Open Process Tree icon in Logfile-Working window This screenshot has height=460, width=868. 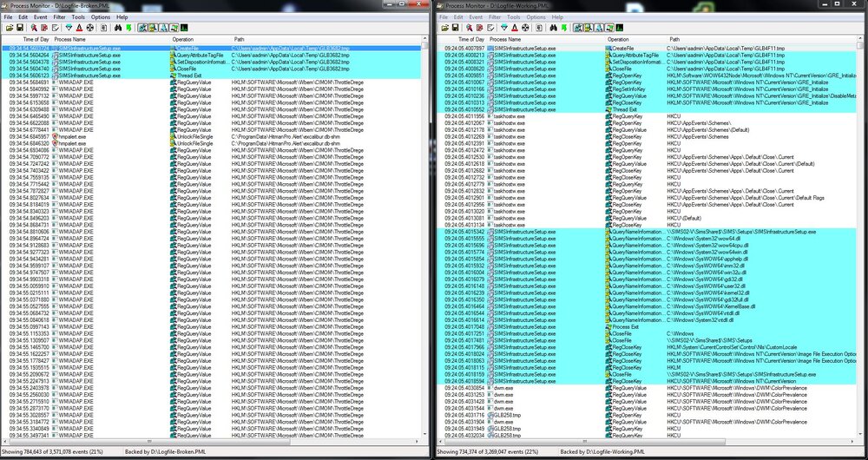[x=538, y=28]
